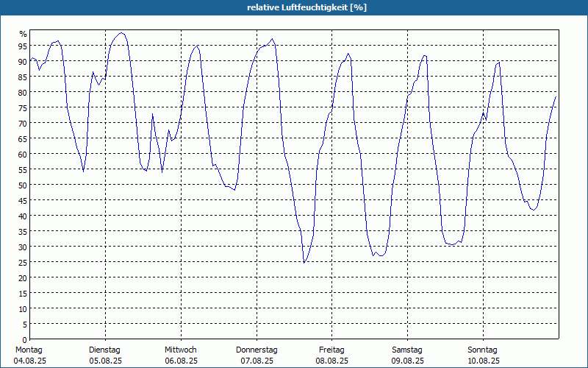Click the y-axis value '80'
The height and width of the screenshot is (368, 588).
point(24,93)
